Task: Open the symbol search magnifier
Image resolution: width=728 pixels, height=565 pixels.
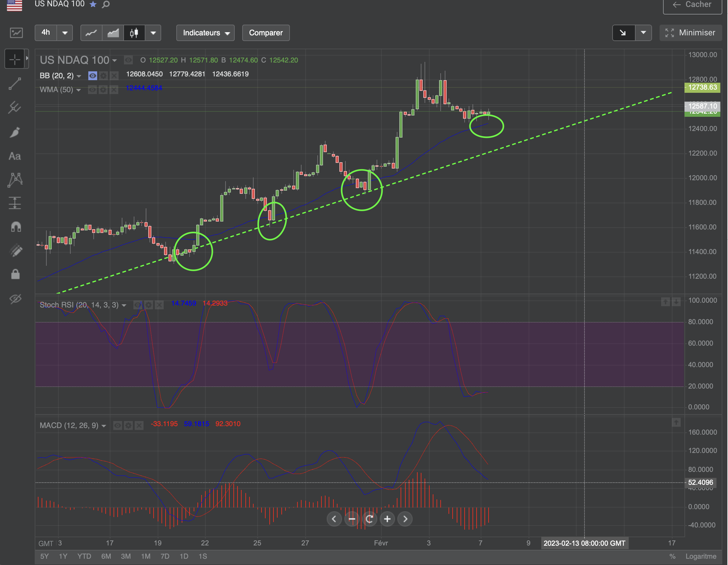Action: pos(106,4)
